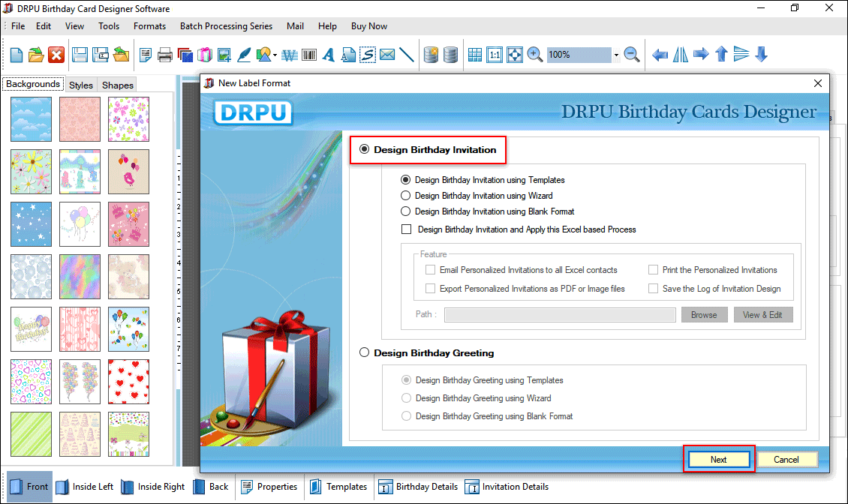The image size is (848, 504).
Task: Click the blue up arrow icon
Action: click(x=721, y=54)
